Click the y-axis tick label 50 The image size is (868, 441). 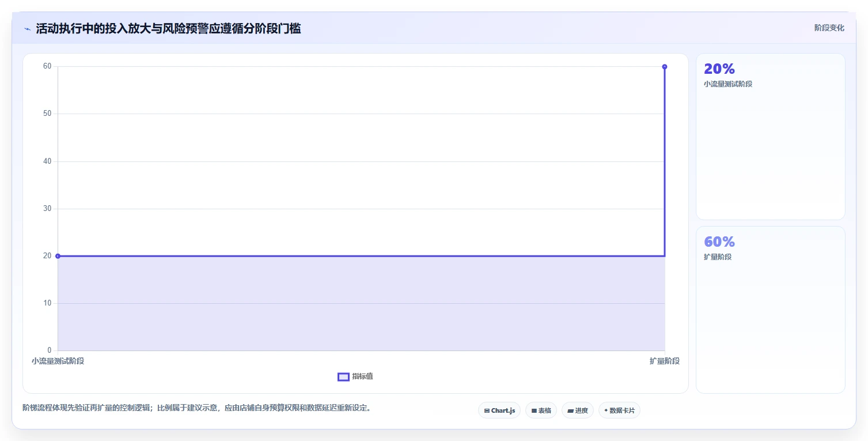[x=47, y=114]
